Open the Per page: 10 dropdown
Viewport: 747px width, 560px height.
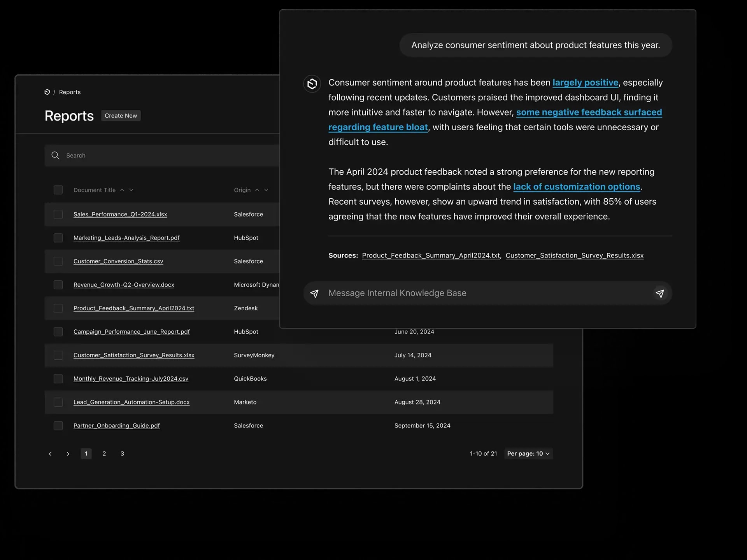pos(528,454)
